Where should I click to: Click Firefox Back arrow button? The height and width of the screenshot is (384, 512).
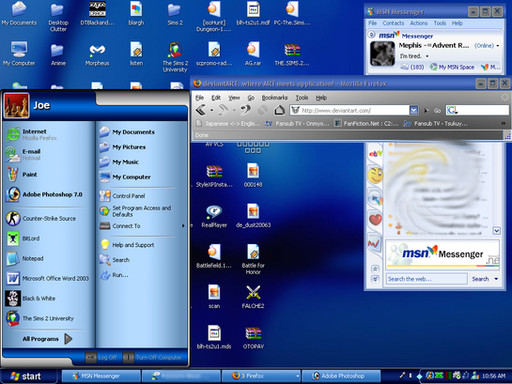(201, 110)
